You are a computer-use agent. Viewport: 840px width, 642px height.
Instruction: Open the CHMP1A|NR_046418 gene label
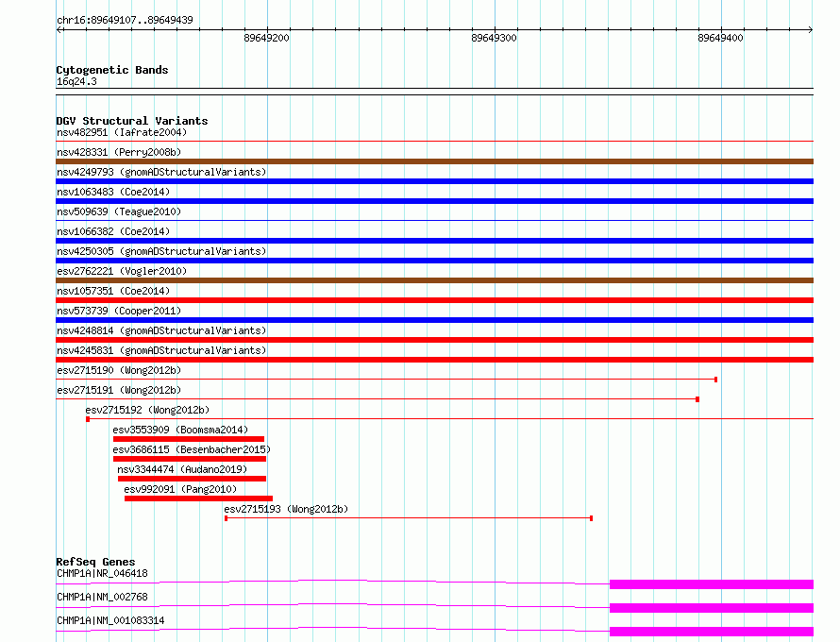coord(102,573)
